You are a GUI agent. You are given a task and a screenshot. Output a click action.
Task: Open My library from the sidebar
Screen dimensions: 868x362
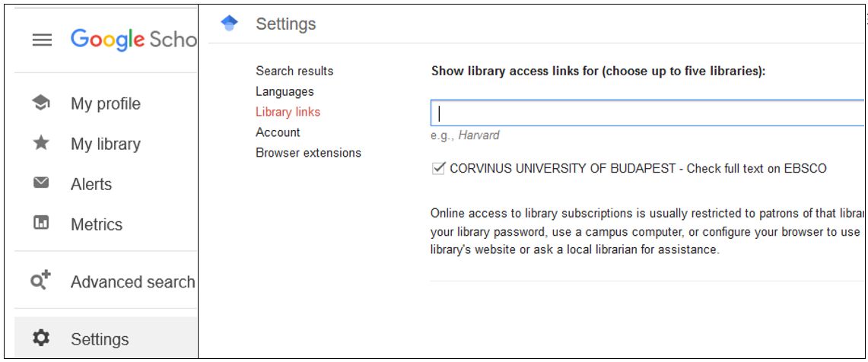pos(105,144)
